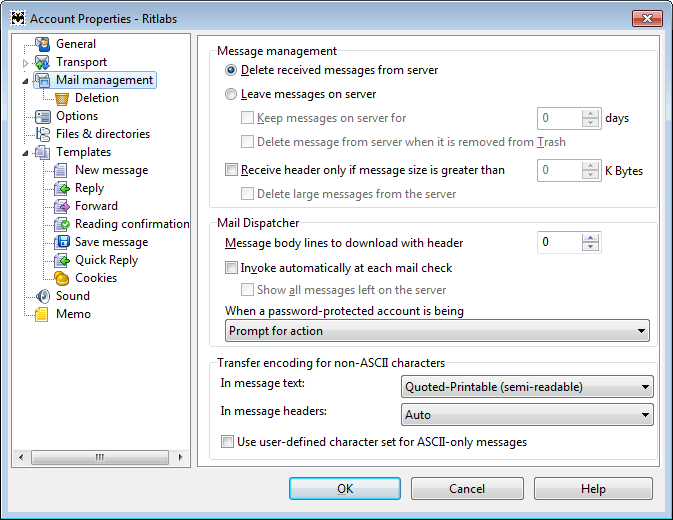Select Options in the tree
Screen dimensions: 673x520
tap(77, 116)
